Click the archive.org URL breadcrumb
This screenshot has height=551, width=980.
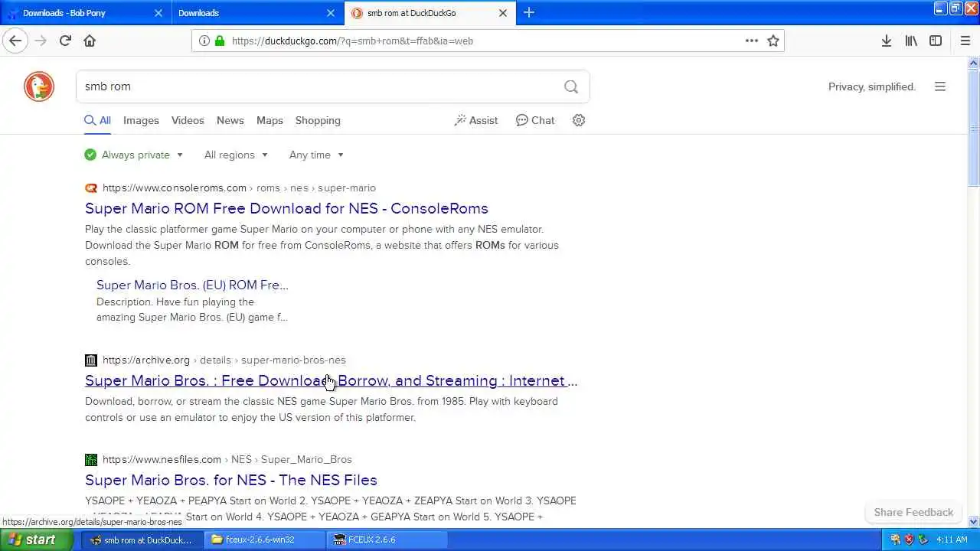coord(224,360)
